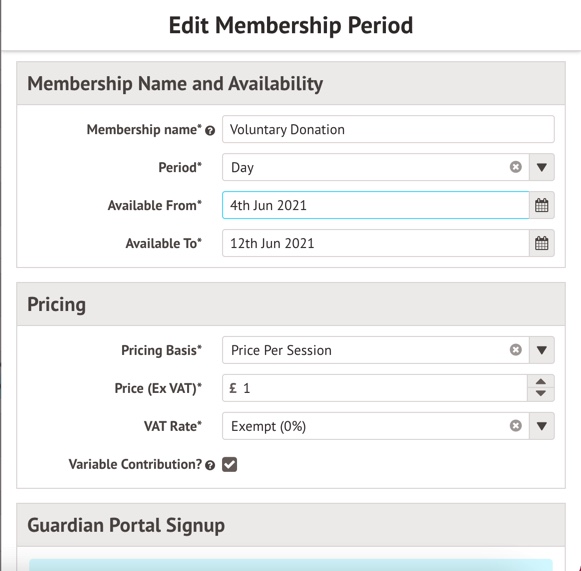Clear the Pricing Basis selection

pos(515,350)
